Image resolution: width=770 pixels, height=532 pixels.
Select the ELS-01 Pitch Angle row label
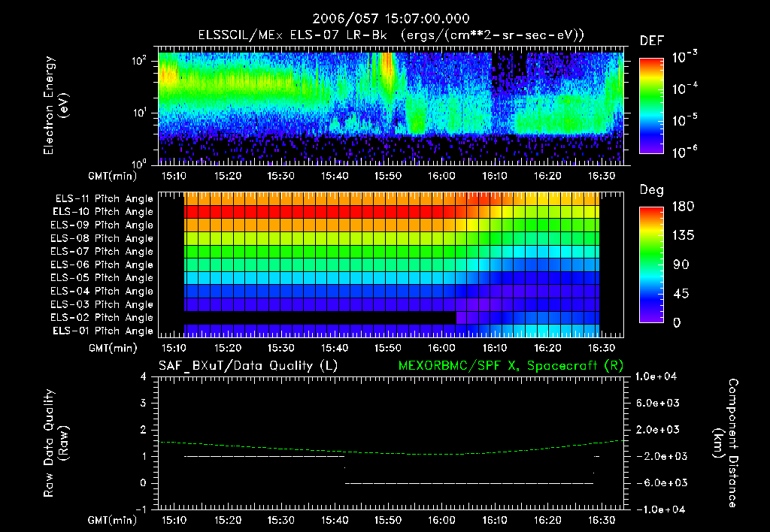pyautogui.click(x=103, y=331)
